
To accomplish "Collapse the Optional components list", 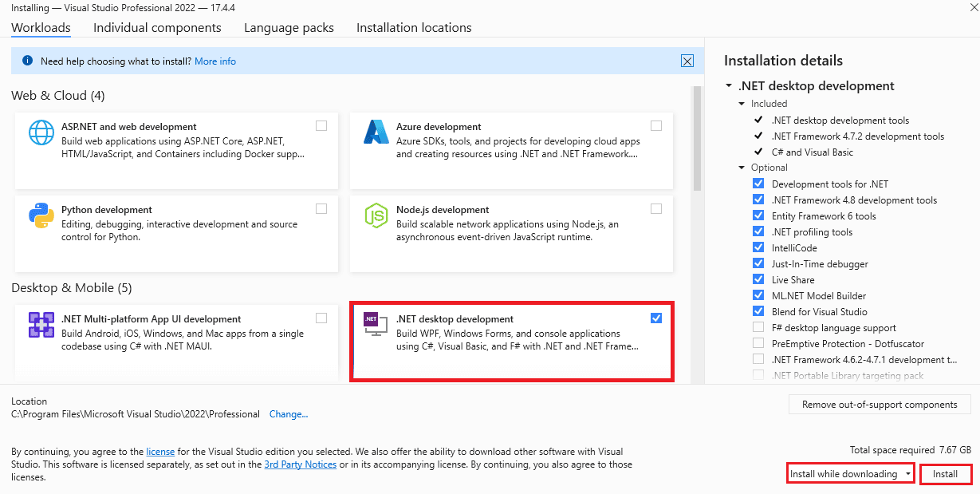I will (x=742, y=168).
